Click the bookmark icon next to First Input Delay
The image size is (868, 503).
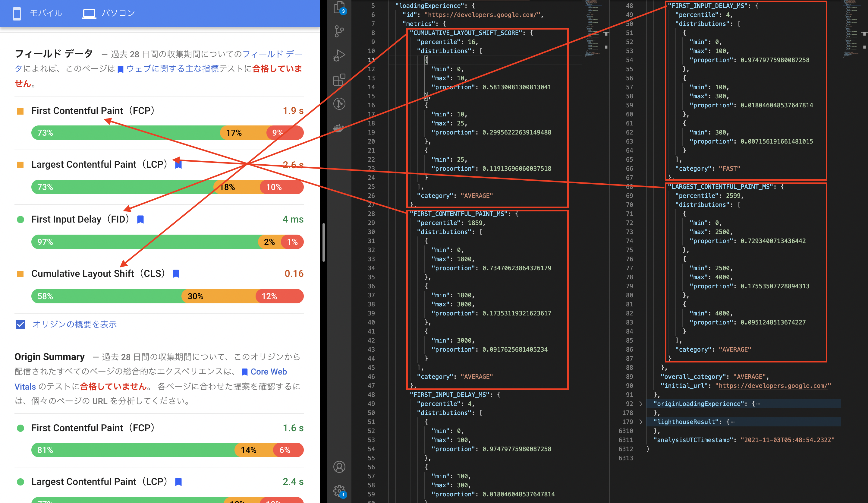pos(140,219)
